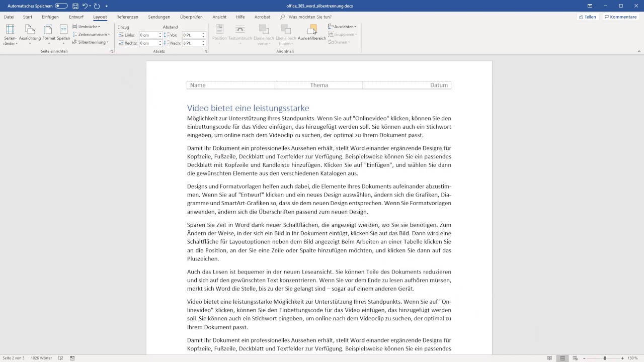Click the proofing icon in status bar
The width and height of the screenshot is (644, 362).
click(x=61, y=358)
